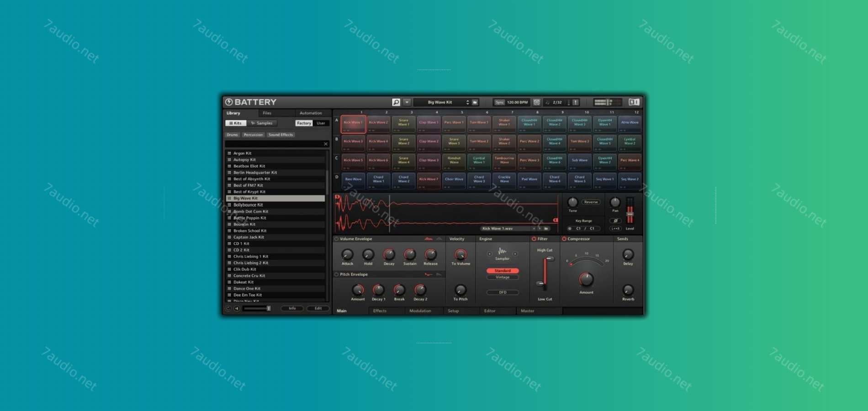Viewport: 868px width, 411px height.
Task: Toggle the Filter power button
Action: pyautogui.click(x=534, y=239)
